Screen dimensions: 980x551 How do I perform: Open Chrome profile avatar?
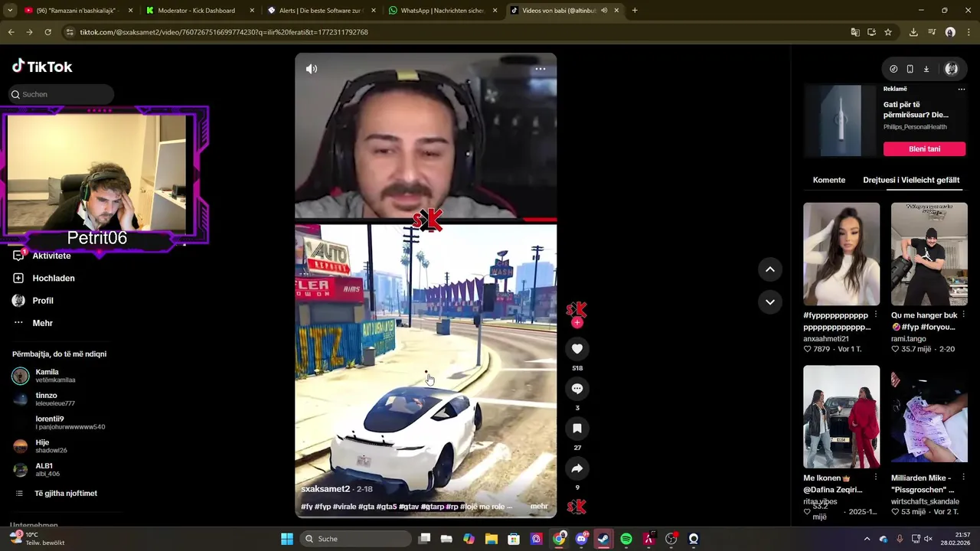pos(950,32)
